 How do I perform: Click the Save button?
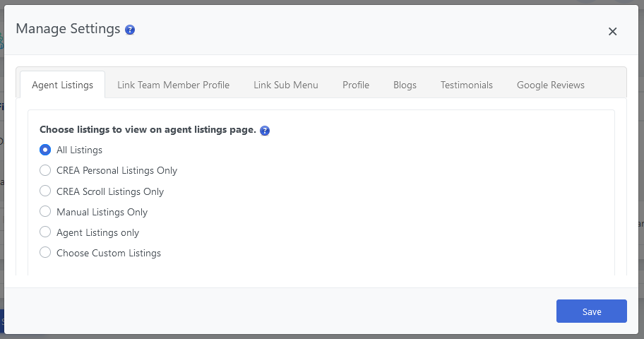(591, 311)
